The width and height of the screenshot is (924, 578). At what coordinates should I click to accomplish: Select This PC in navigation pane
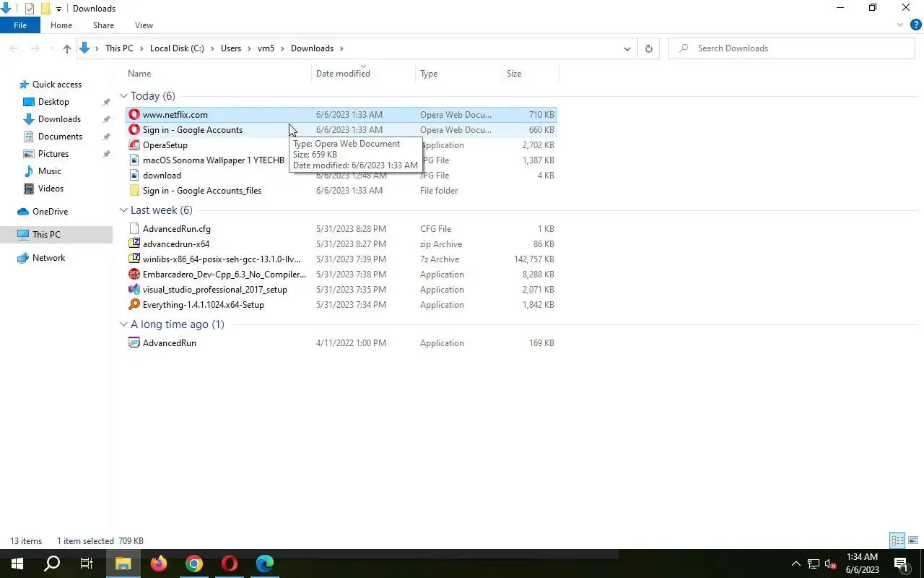click(x=46, y=235)
